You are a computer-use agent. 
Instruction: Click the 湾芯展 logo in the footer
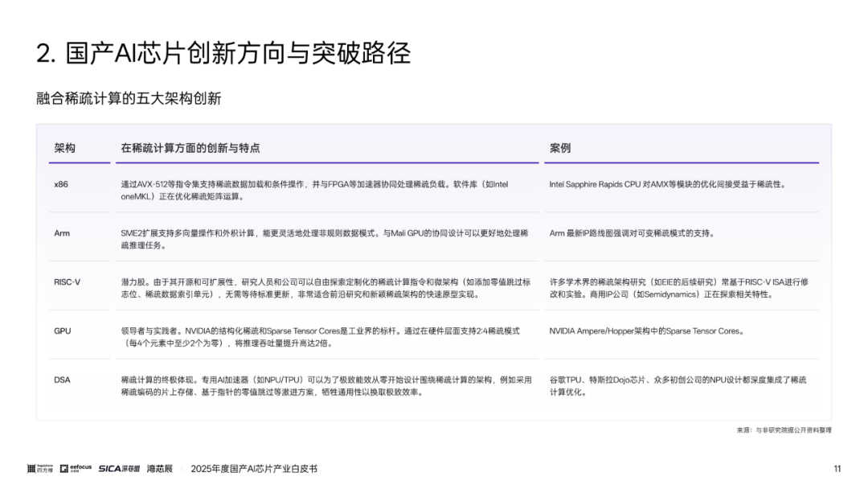pyautogui.click(x=160, y=469)
